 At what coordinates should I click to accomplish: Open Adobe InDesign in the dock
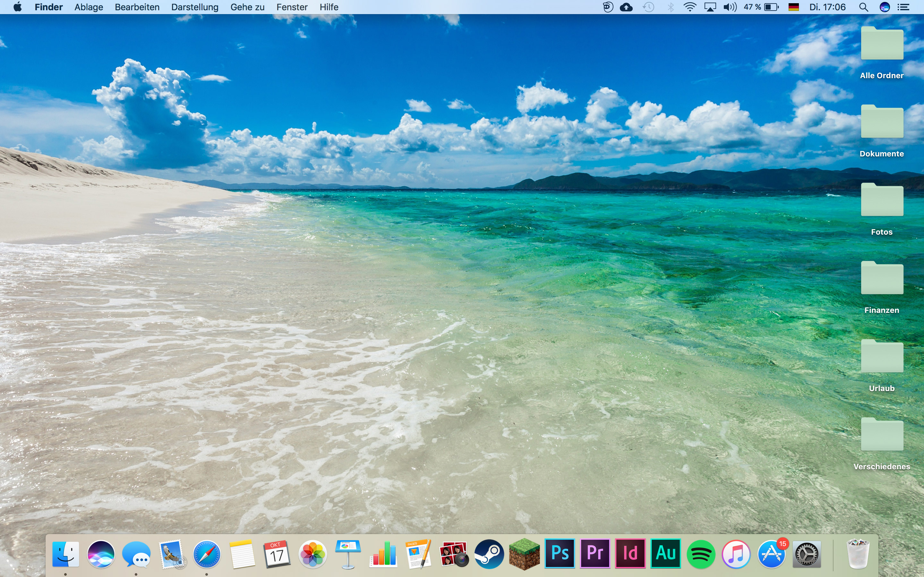(x=630, y=554)
